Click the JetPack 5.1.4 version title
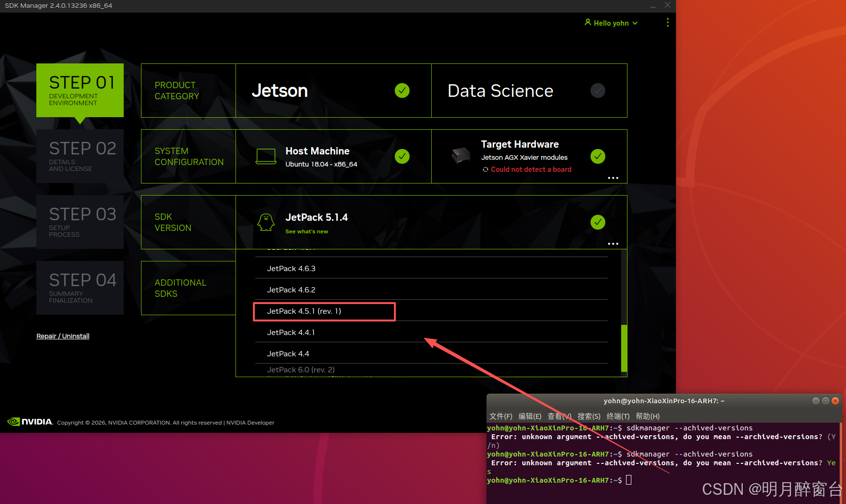The image size is (846, 504). click(316, 217)
